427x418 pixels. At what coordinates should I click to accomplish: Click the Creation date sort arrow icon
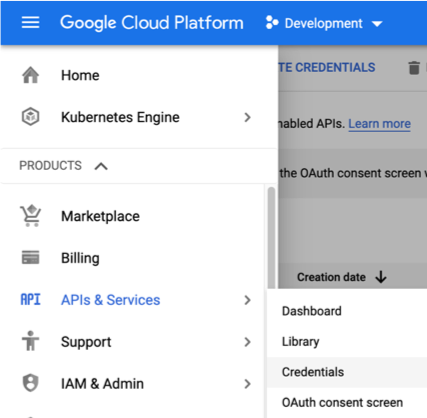pos(381,277)
